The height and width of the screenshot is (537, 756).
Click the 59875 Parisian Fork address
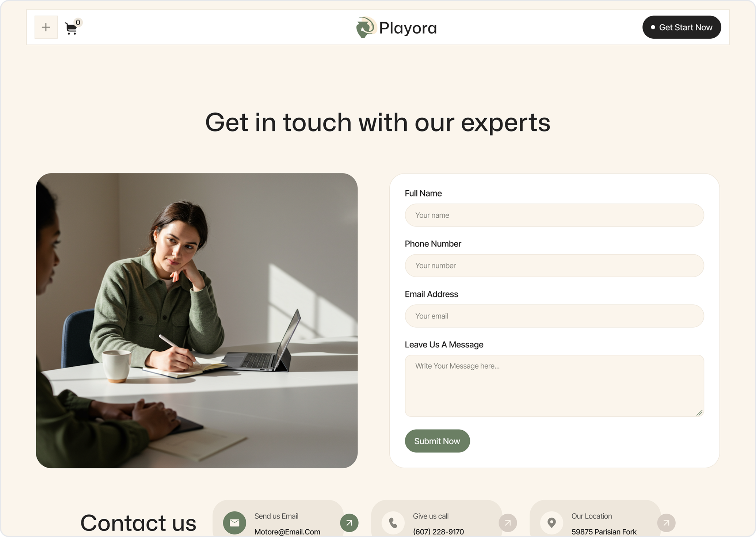[604, 532]
